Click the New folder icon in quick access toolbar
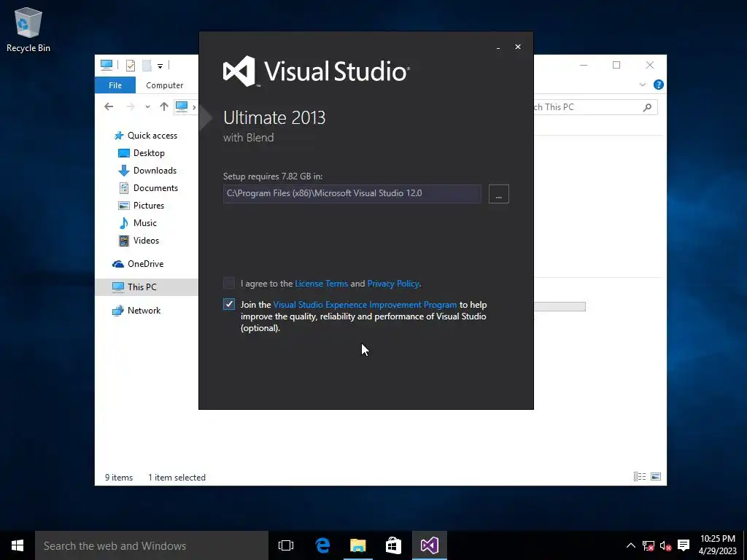747x560 pixels. pos(147,65)
